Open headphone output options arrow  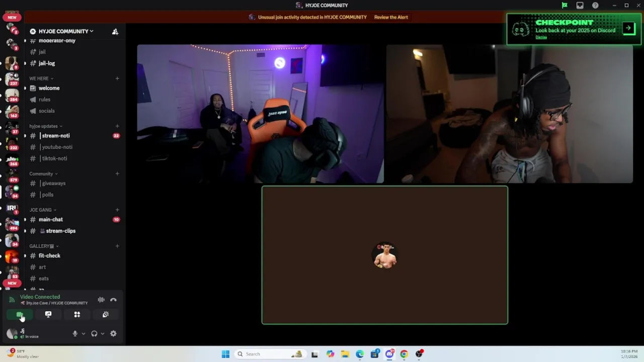click(x=103, y=333)
